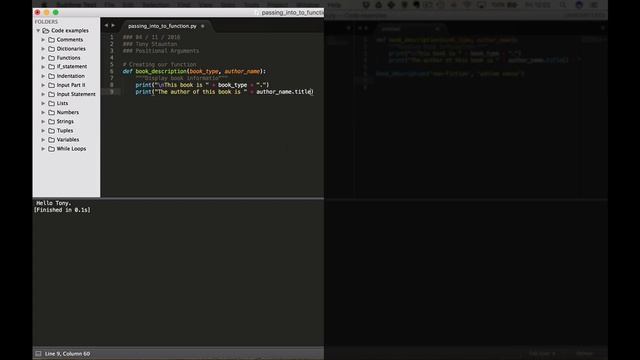Click the Comments folder icon

pyautogui.click(x=51, y=40)
